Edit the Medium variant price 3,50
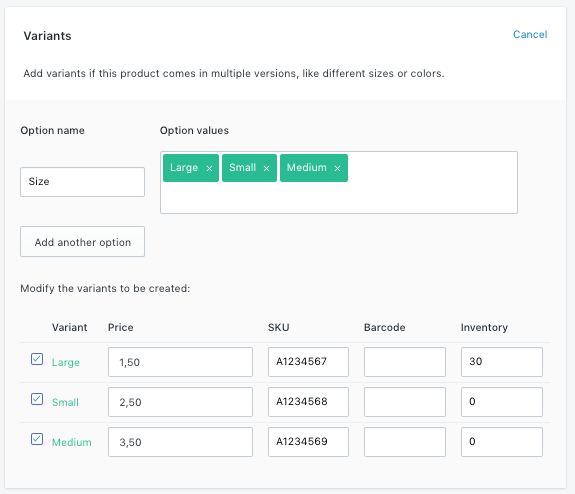The image size is (575, 494). click(180, 442)
